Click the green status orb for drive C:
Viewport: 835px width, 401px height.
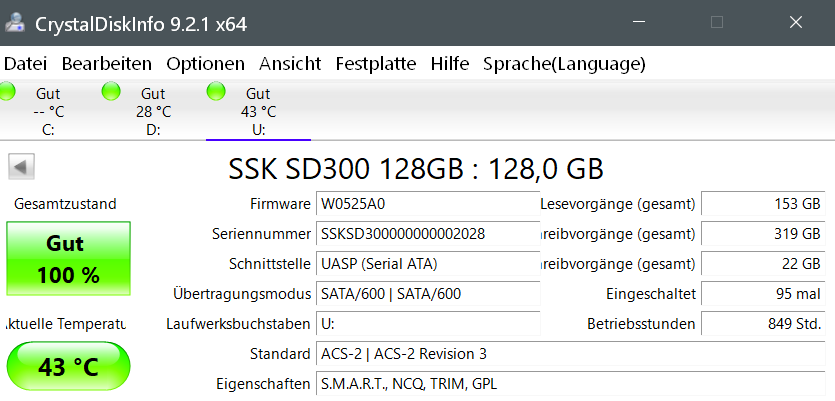click(9, 92)
